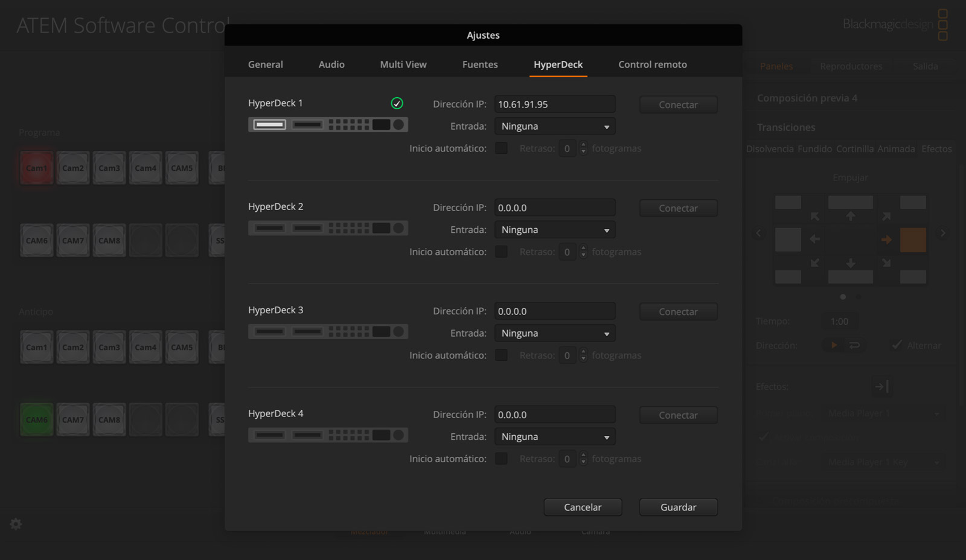
Task: Switch to the Audio settings tab
Action: coord(331,65)
